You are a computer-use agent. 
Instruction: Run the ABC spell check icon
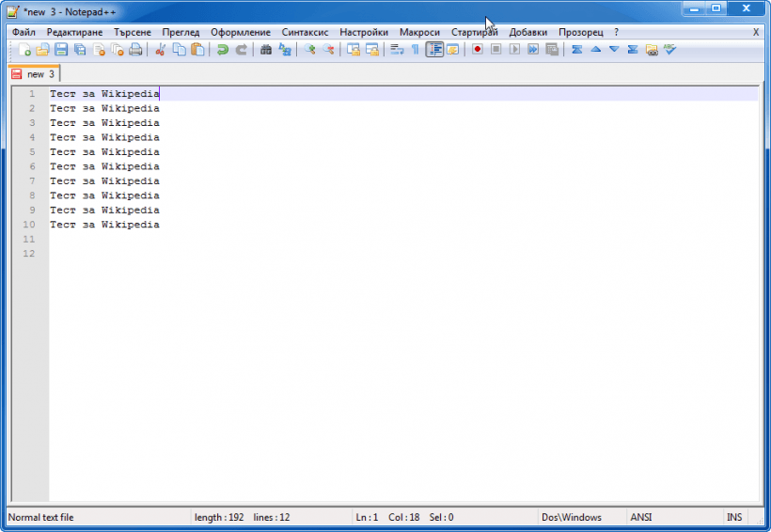click(x=670, y=49)
